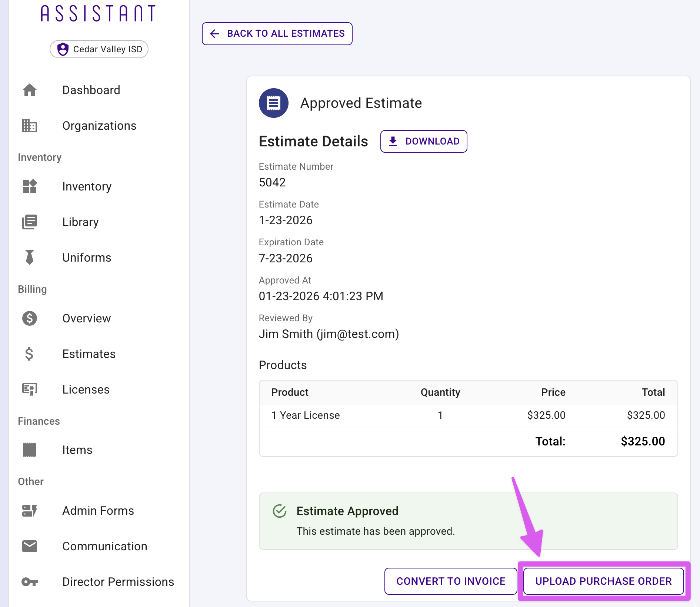This screenshot has height=607, width=700.
Task: Click the Items ticket icon
Action: click(30, 450)
